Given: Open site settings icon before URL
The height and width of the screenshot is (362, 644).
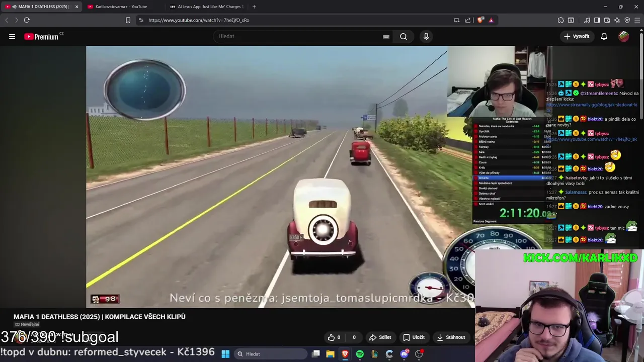Looking at the screenshot, I should pyautogui.click(x=141, y=20).
